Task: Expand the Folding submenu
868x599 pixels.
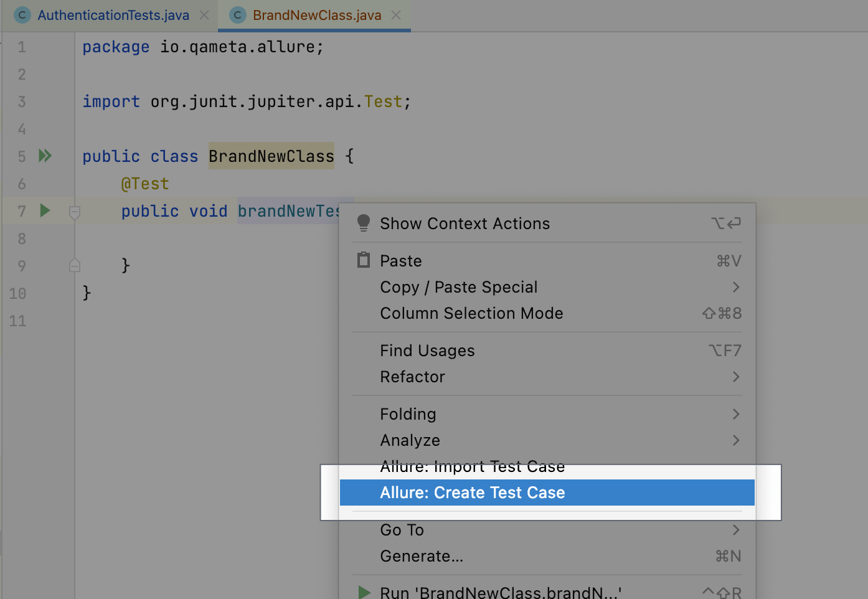Action: click(408, 413)
